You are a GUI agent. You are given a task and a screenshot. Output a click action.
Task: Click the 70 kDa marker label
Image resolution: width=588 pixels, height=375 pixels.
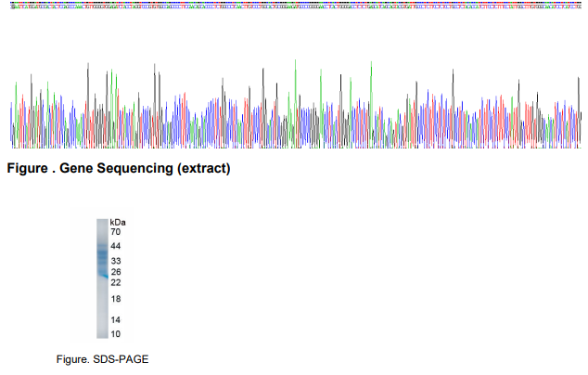pyautogui.click(x=116, y=232)
